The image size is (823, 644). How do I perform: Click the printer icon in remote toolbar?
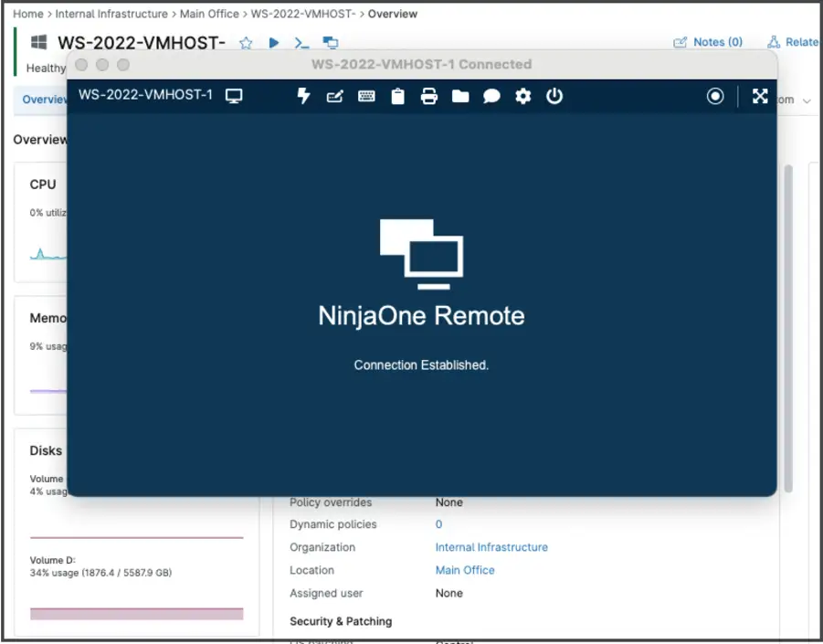(428, 96)
